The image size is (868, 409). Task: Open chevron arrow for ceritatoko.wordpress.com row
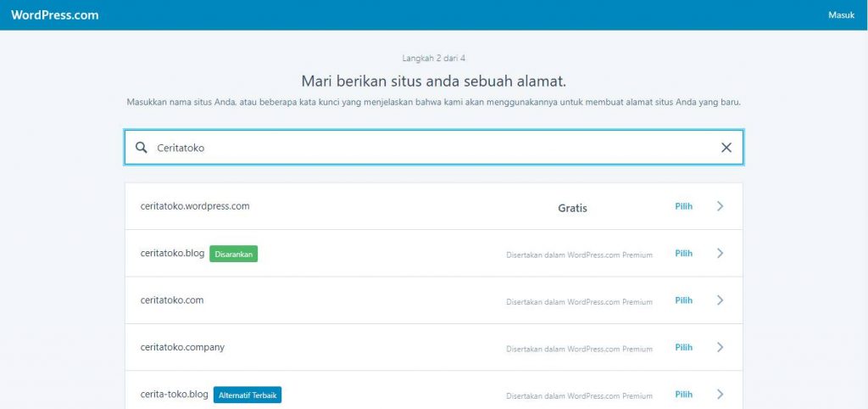pyautogui.click(x=721, y=206)
